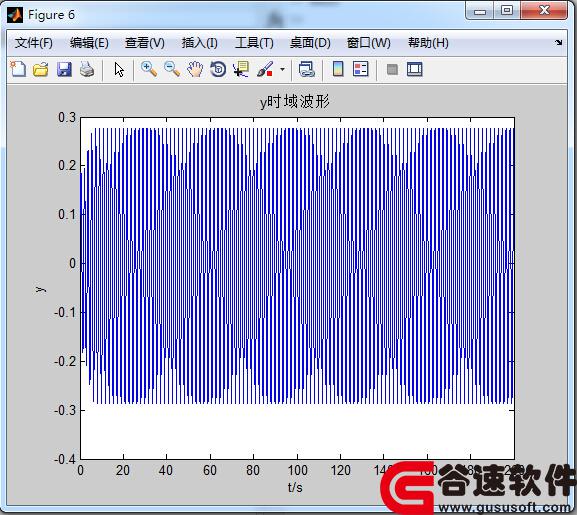Click the blue waveform in the plot
577x515 pixels.
297,265
